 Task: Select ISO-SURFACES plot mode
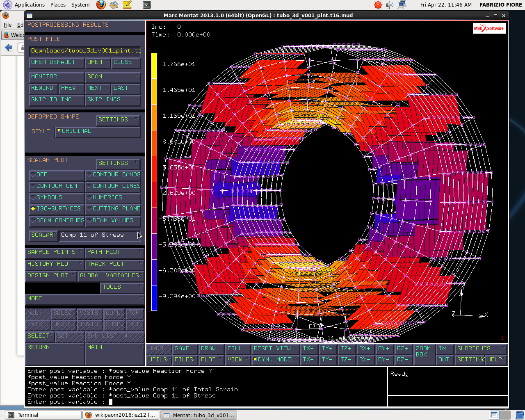tap(57, 209)
